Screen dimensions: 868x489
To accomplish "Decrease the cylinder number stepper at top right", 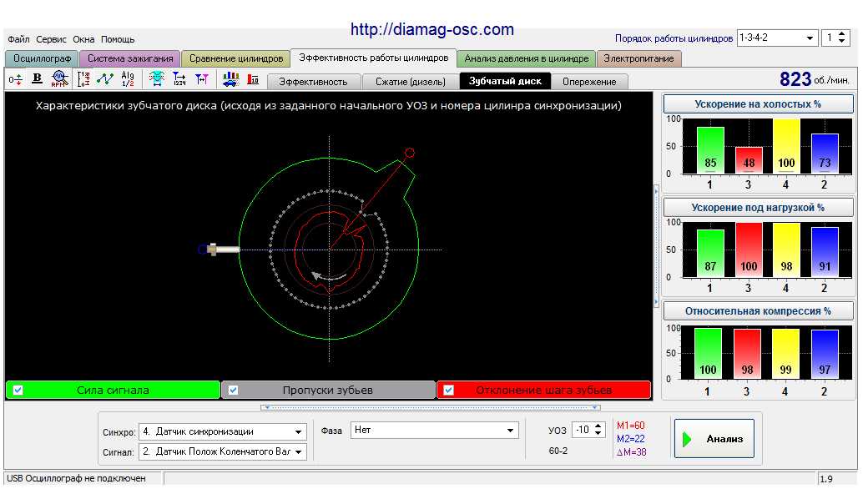I will (841, 42).
